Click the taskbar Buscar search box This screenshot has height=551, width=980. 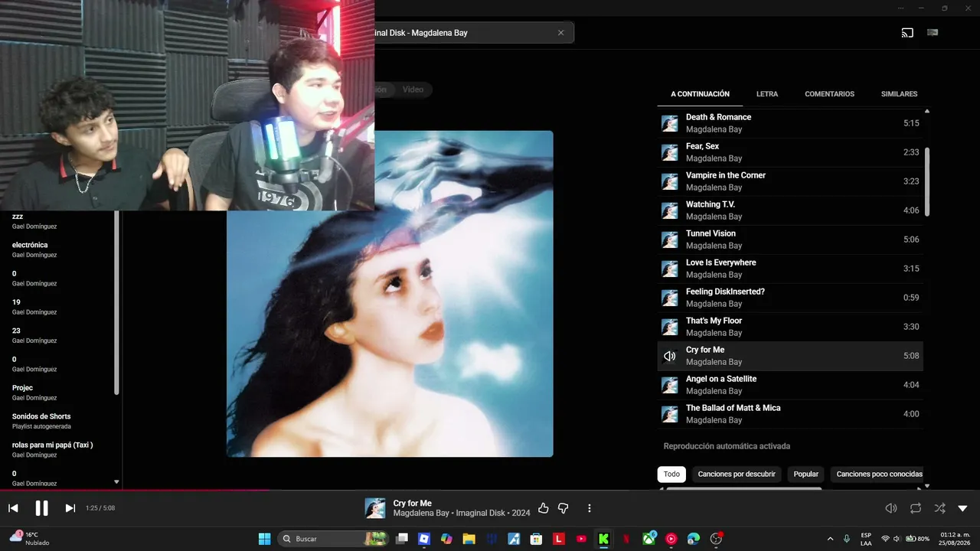click(x=334, y=539)
